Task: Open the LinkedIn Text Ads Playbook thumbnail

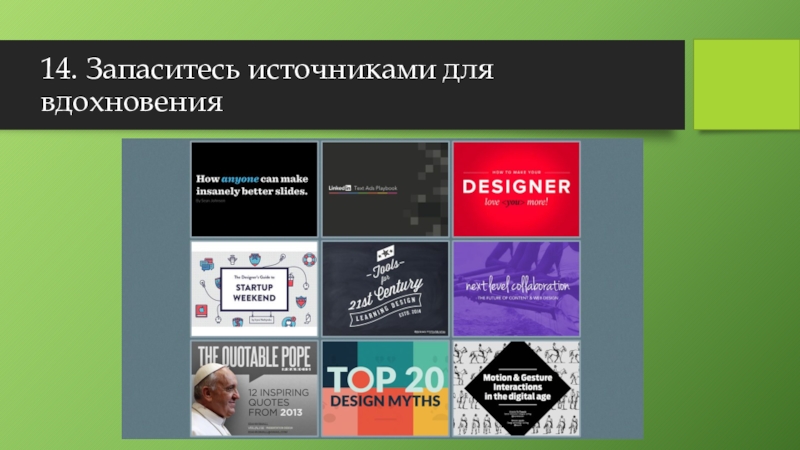Action: [385, 189]
